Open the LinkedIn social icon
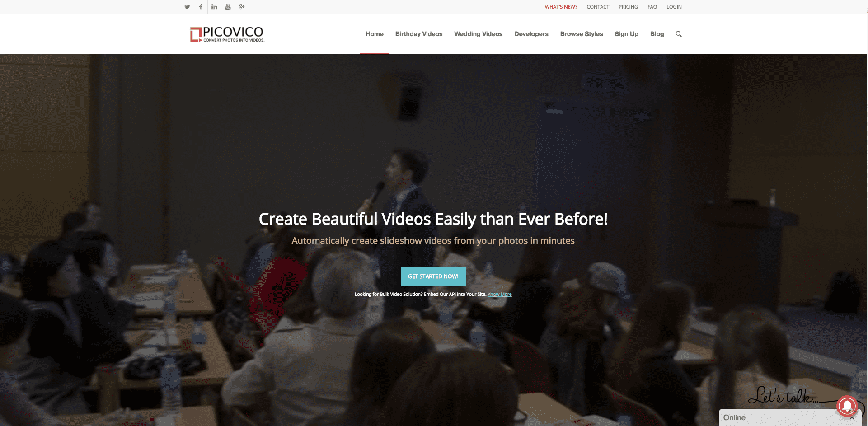The width and height of the screenshot is (868, 426). click(x=214, y=7)
